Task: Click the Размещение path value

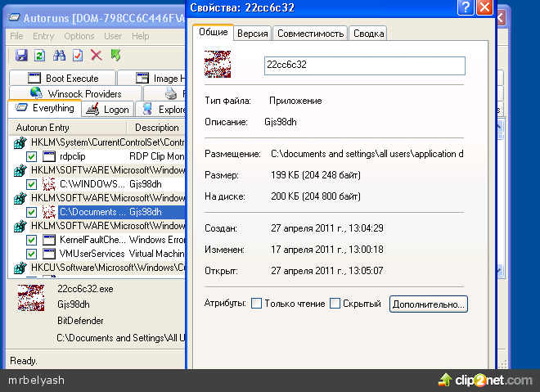Action: tap(367, 154)
